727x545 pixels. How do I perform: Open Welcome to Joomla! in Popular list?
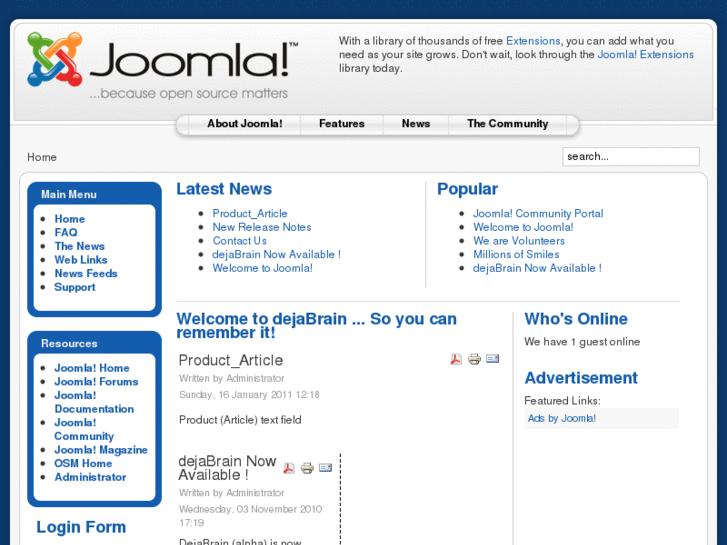tap(523, 227)
